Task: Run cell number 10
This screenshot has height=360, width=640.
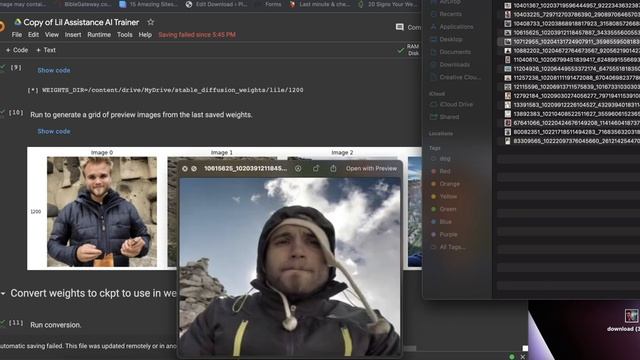Action: tap(16, 112)
